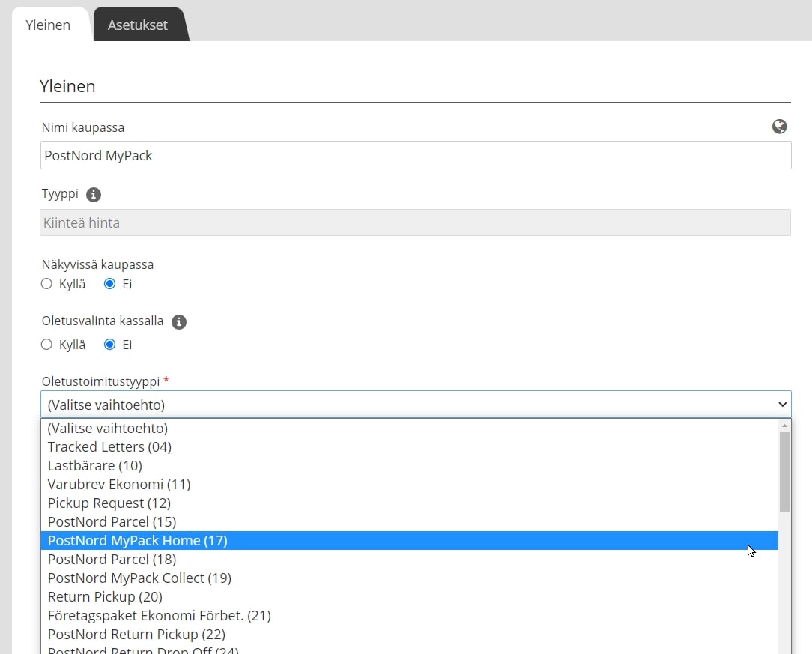Click the disabled Kiinteä hinta type field

click(x=415, y=222)
